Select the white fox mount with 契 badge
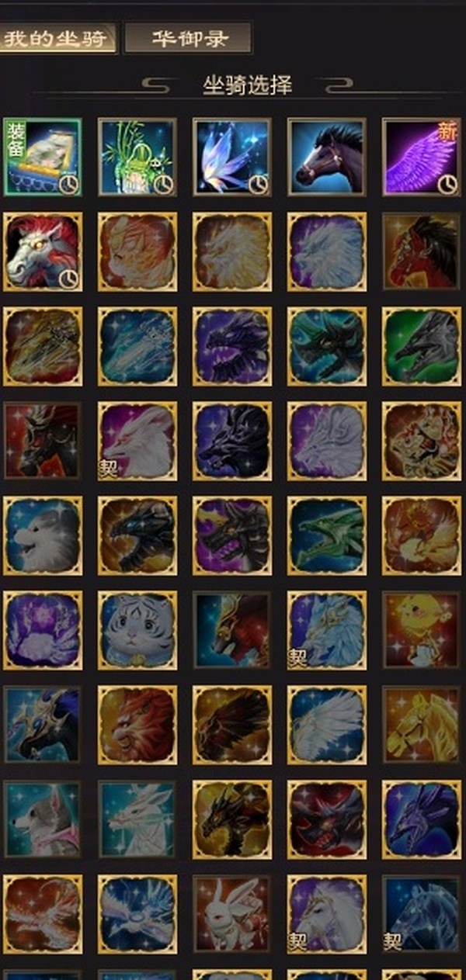 pyautogui.click(x=137, y=441)
